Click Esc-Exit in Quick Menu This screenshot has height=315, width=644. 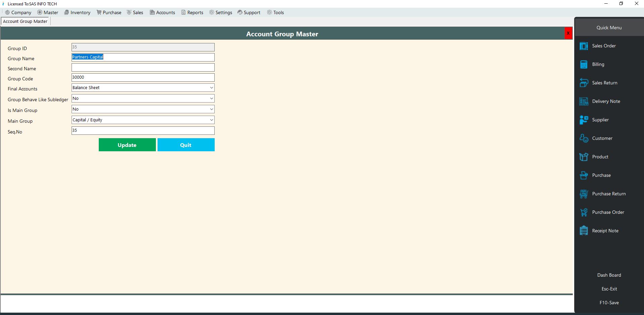tap(609, 289)
